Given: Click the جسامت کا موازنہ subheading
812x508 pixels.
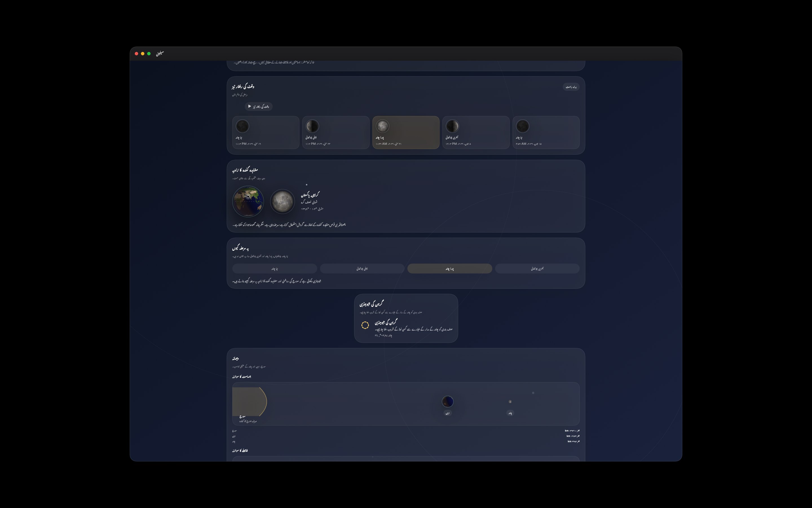Looking at the screenshot, I should pyautogui.click(x=242, y=377).
